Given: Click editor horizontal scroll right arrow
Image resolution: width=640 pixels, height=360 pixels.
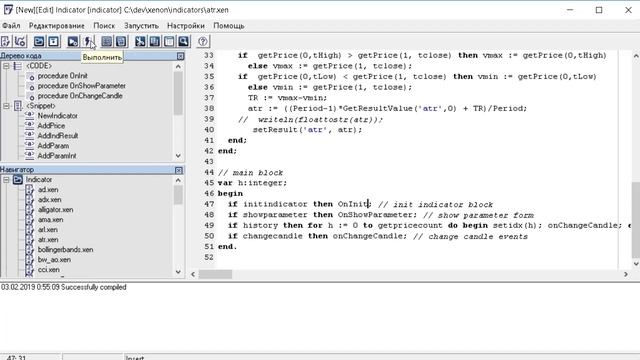Looking at the screenshot, I should click(626, 274).
